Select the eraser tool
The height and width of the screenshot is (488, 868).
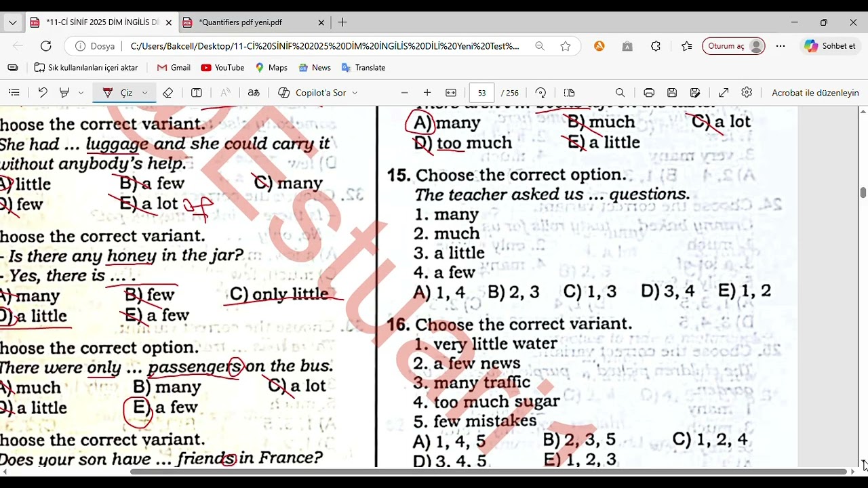(x=168, y=93)
